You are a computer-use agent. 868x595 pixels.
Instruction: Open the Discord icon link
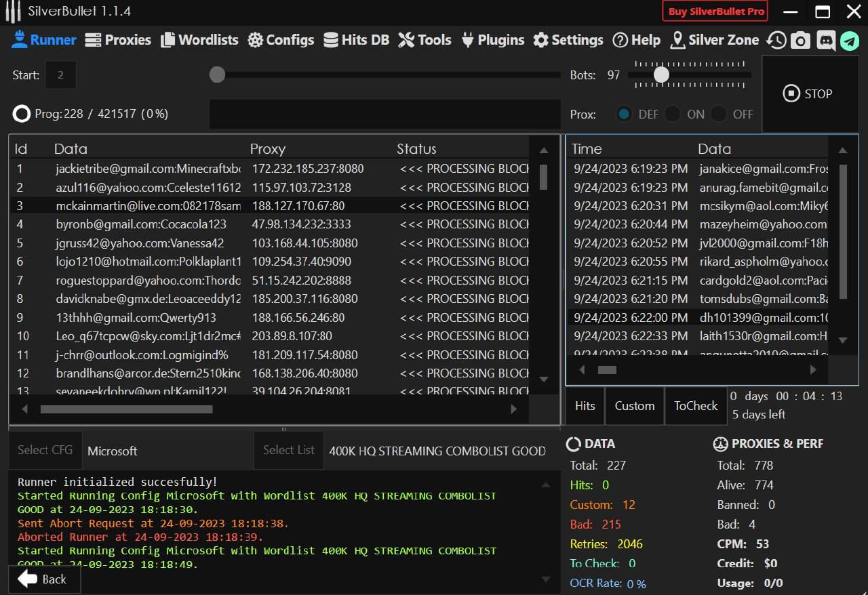coord(825,41)
